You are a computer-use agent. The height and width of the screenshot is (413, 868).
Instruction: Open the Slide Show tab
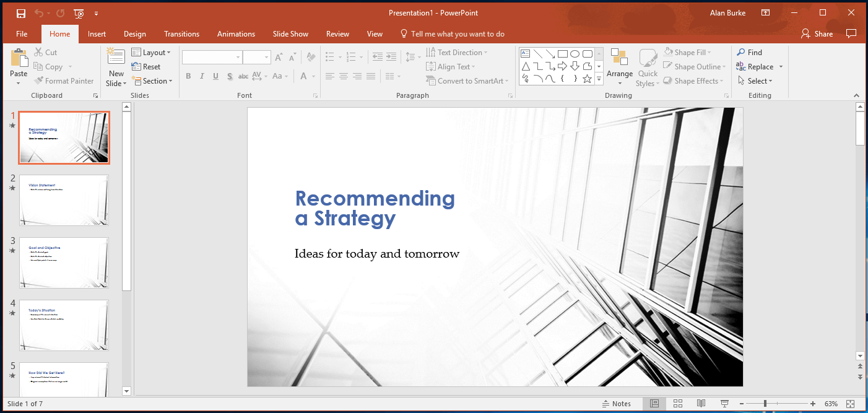click(290, 34)
